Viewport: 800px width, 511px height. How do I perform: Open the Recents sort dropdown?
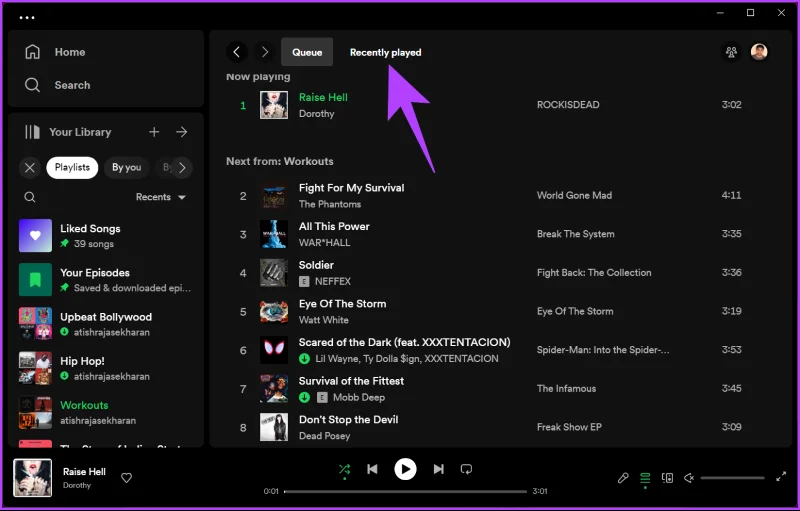(161, 197)
